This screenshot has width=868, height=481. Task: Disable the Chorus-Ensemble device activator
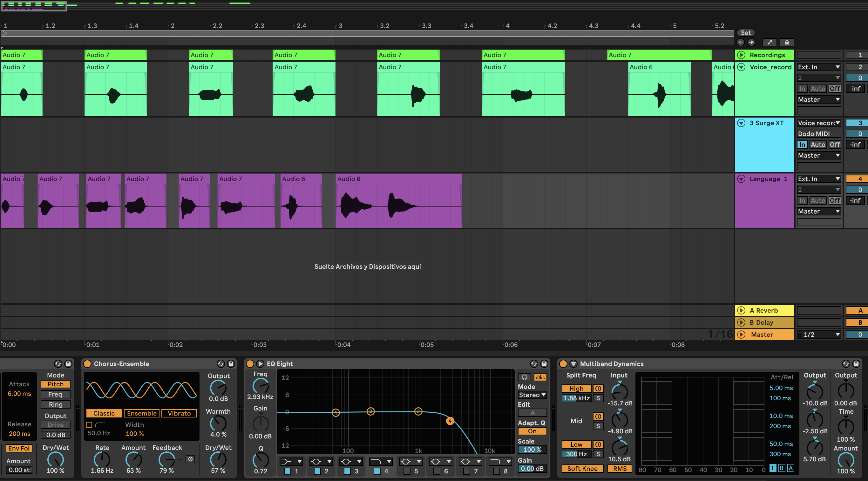pyautogui.click(x=87, y=364)
